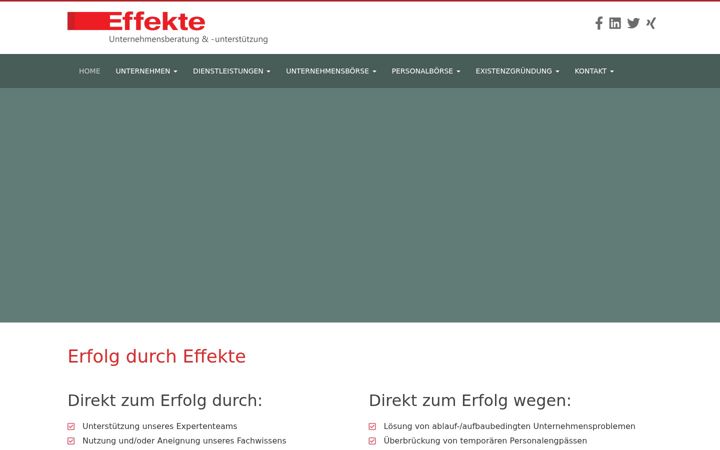Open the Facebook social icon

(599, 23)
